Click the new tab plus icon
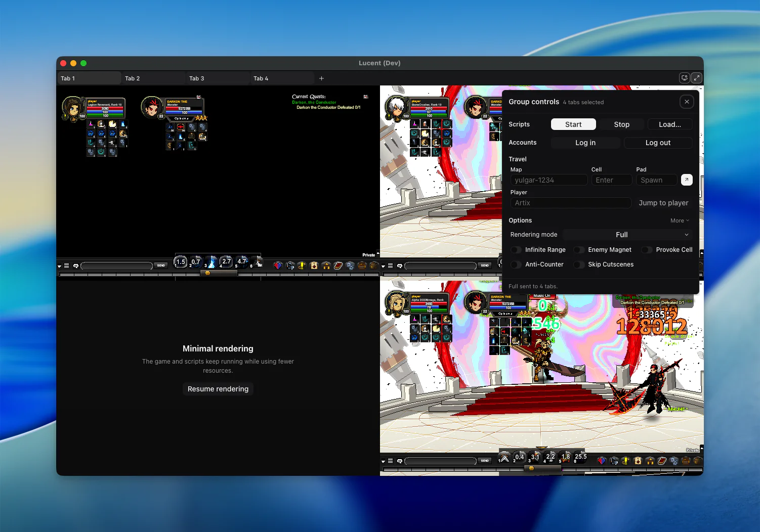 [321, 78]
